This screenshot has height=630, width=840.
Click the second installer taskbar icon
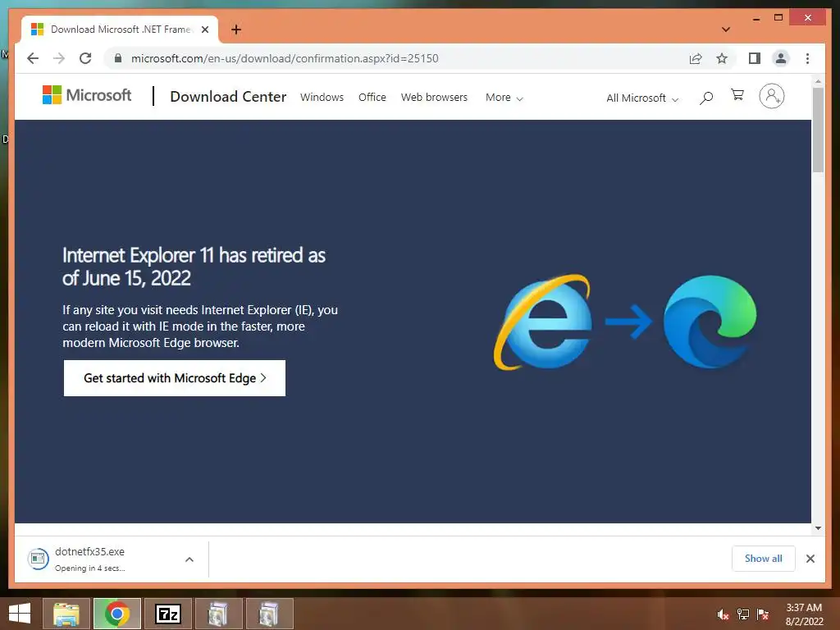tap(269, 614)
